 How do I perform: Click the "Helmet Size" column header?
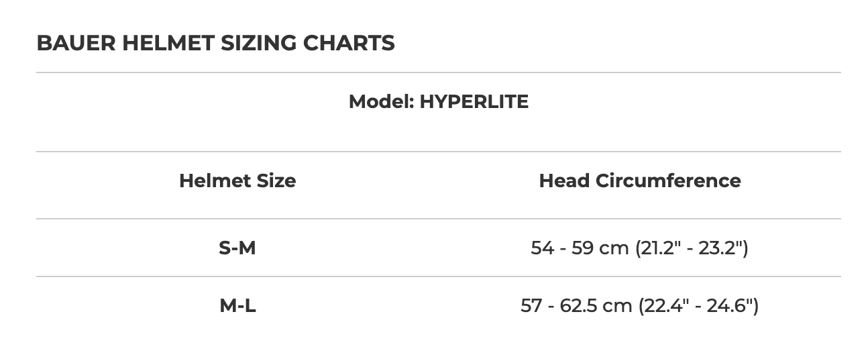(237, 180)
